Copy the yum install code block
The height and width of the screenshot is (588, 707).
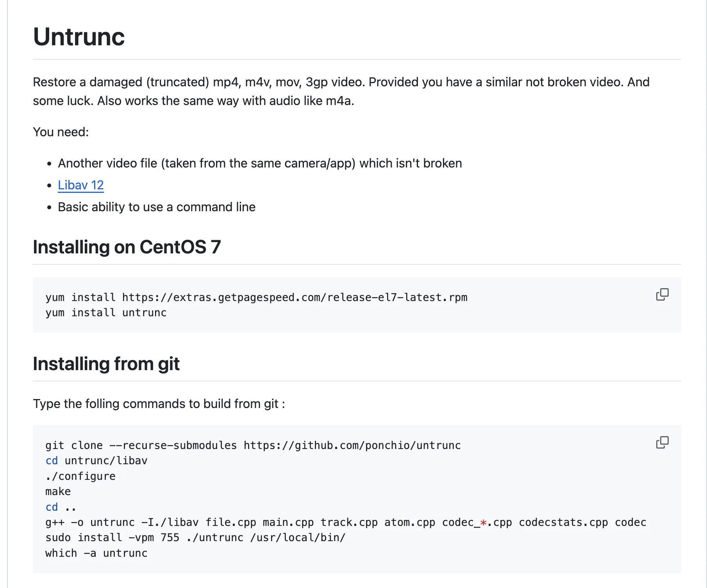(x=662, y=294)
